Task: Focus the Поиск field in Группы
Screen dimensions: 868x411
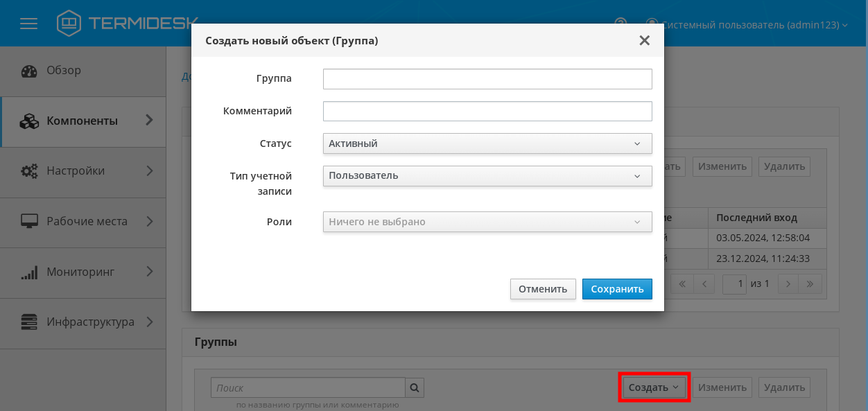Action: (308, 387)
